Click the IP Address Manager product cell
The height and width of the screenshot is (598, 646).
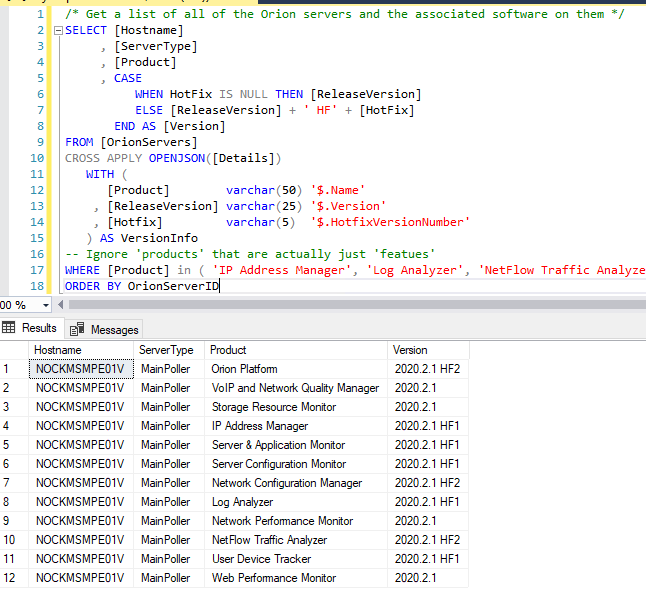[x=296, y=426]
